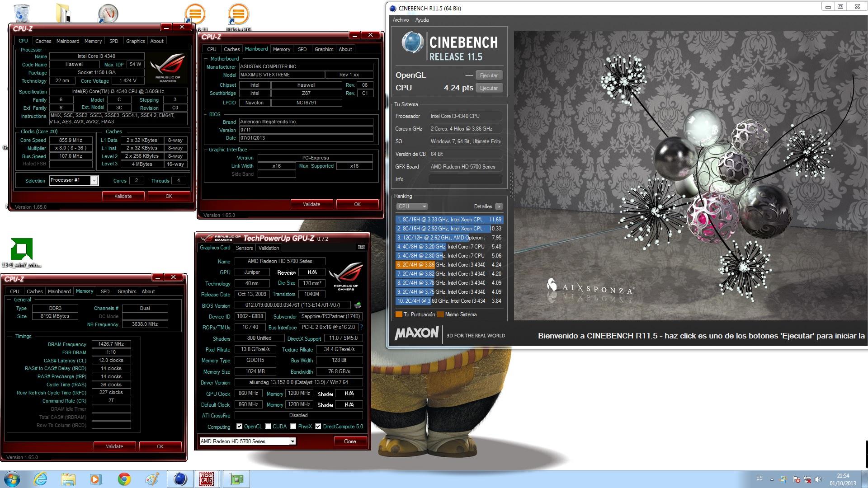Select ranking row 10 score 3.84

449,301
